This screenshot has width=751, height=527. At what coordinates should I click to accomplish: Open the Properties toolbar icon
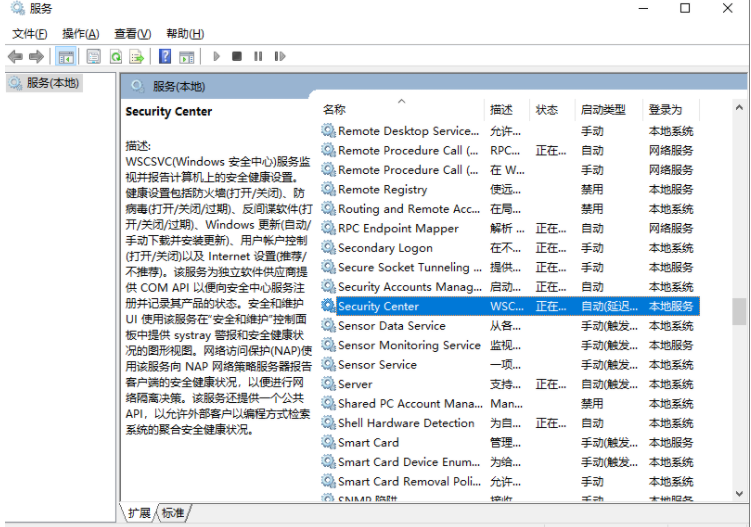93,57
